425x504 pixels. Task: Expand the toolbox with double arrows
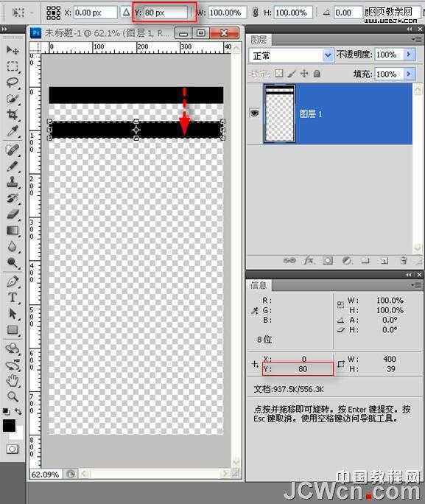pos(4,29)
